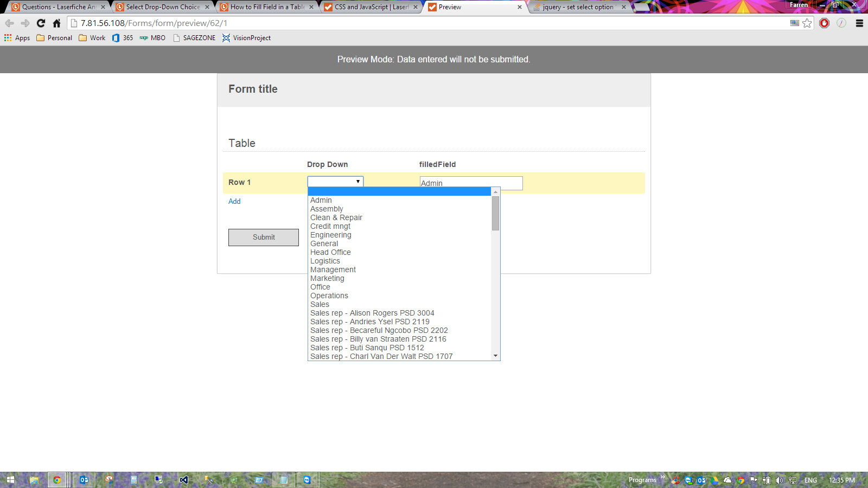Select the blank highlighted dropdown option
The image size is (868, 488).
[x=399, y=191]
